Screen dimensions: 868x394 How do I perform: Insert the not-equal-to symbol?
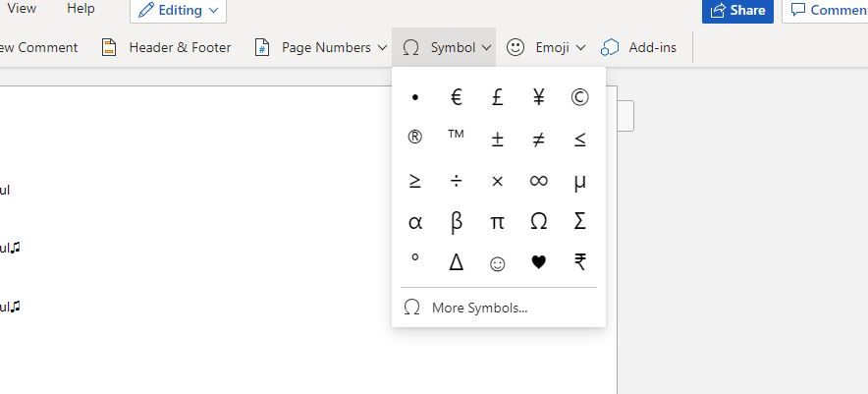[538, 140]
